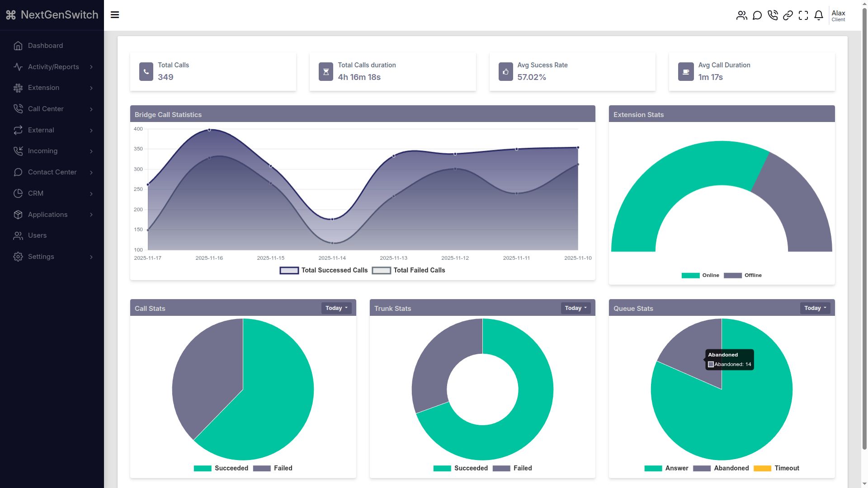Click the hamburger menu icon
The width and height of the screenshot is (868, 488).
(115, 15)
